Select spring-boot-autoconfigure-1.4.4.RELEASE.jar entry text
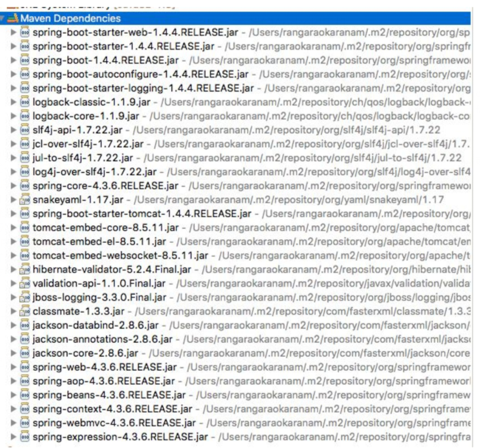This screenshot has height=448, width=480. tap(140, 74)
